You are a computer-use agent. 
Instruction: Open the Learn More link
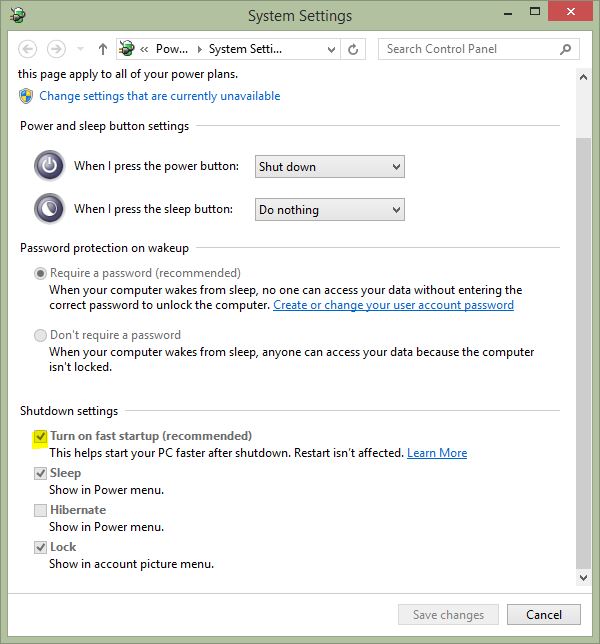tap(437, 453)
